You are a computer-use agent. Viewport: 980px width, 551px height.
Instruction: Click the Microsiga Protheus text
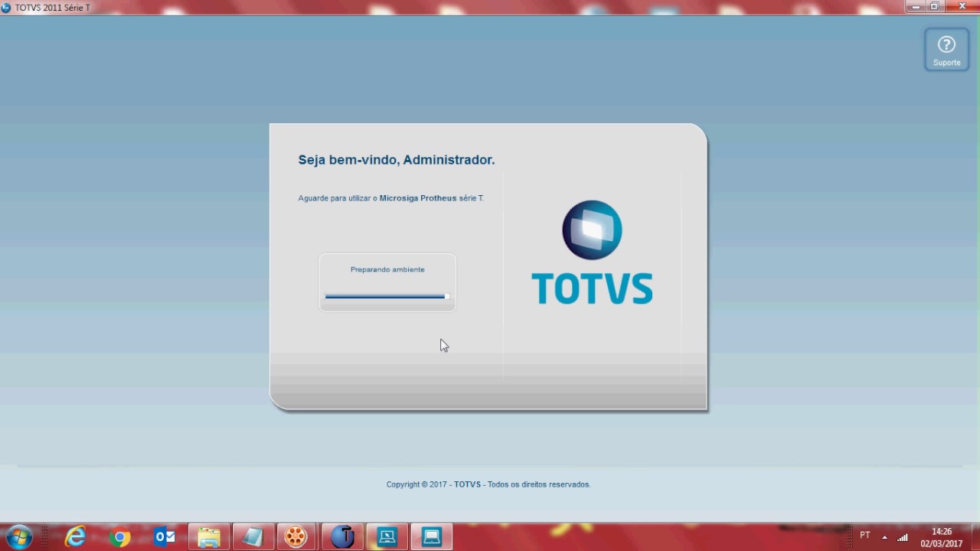click(x=418, y=198)
